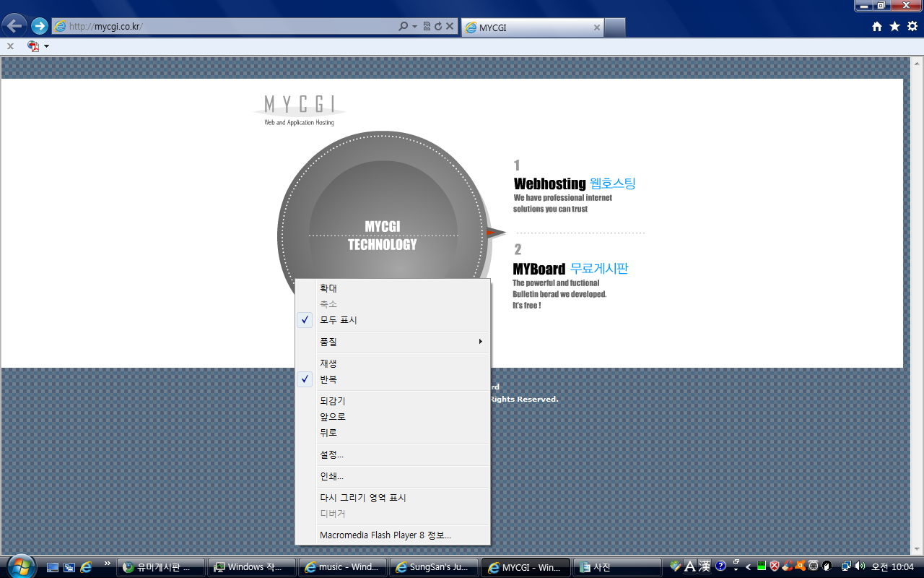Show hidden tray icons with the arrow
Image resolution: width=924 pixels, height=578 pixels.
click(749, 566)
